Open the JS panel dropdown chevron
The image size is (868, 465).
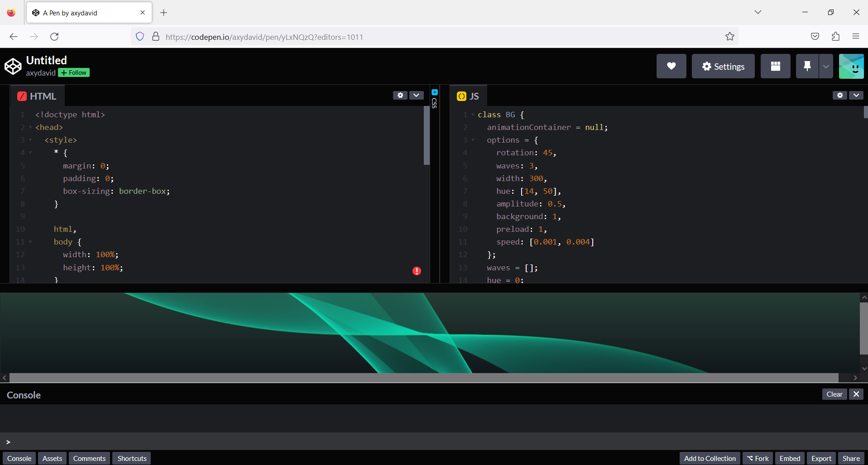pyautogui.click(x=856, y=95)
